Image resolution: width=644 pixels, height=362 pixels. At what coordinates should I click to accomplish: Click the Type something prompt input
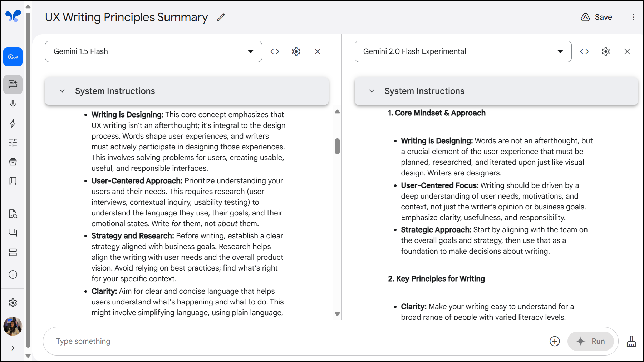pos(297,341)
